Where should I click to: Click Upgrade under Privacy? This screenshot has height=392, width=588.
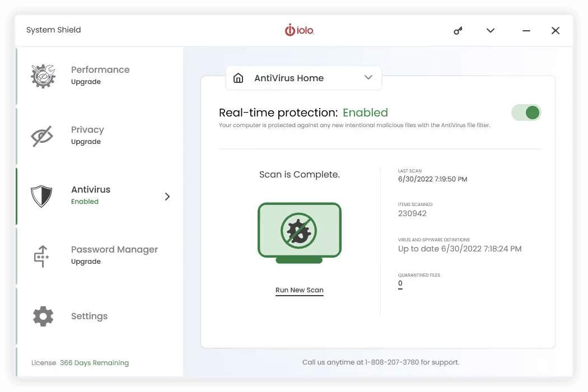(x=86, y=142)
